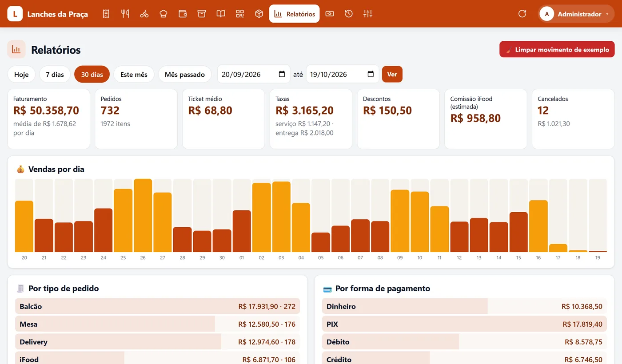Open the Administrador user dropdown

(576, 14)
